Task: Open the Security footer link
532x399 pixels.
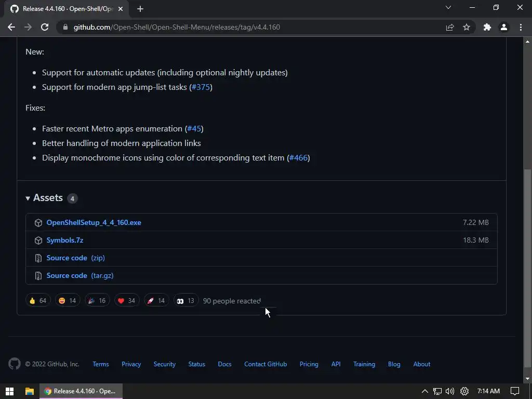Action: (165, 364)
